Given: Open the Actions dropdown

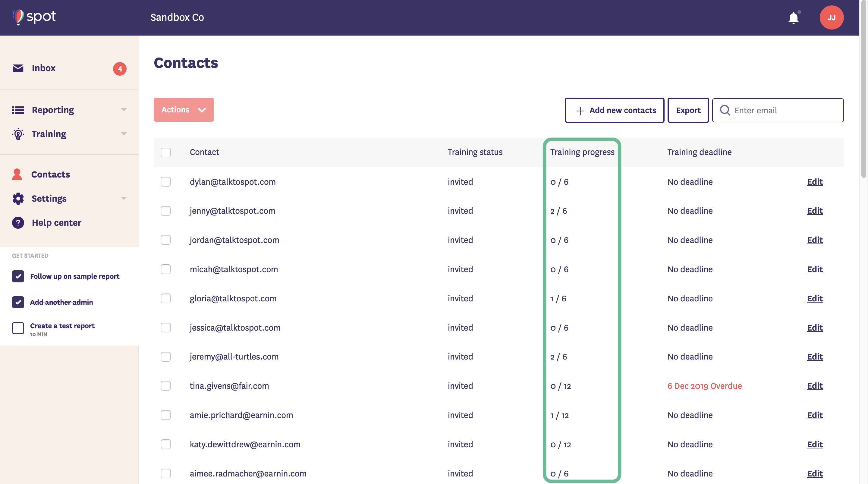Looking at the screenshot, I should pyautogui.click(x=184, y=110).
